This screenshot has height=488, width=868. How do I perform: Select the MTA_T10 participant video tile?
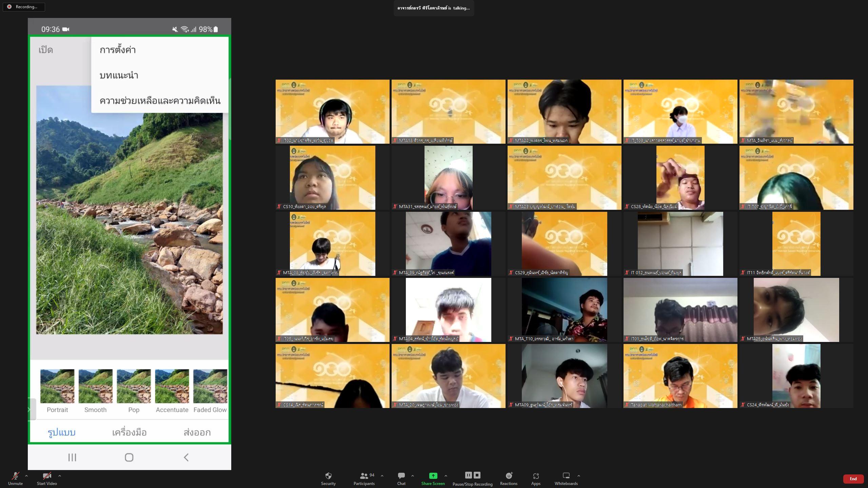click(565, 310)
